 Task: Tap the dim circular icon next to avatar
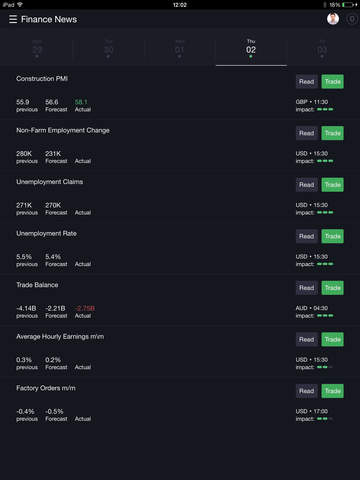[352, 19]
